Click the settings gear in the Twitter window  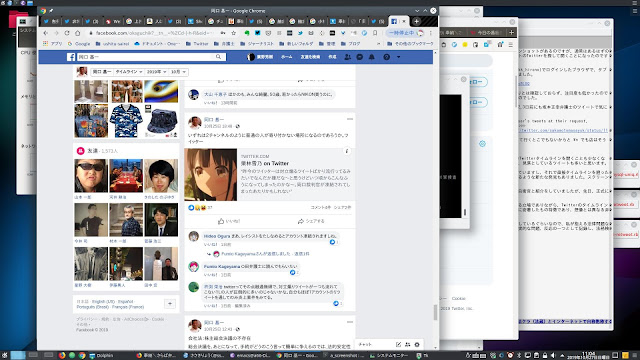click(x=482, y=144)
